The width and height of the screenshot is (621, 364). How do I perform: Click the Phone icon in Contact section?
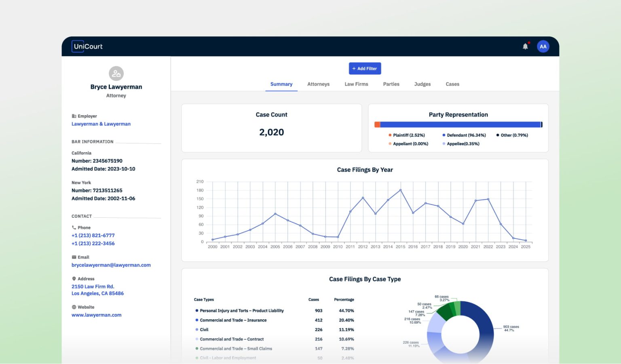[x=74, y=227]
